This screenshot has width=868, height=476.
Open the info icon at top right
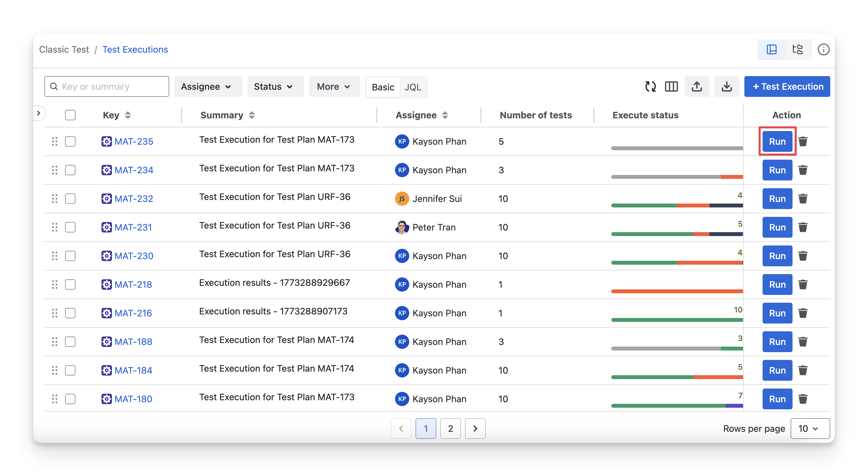coord(823,49)
